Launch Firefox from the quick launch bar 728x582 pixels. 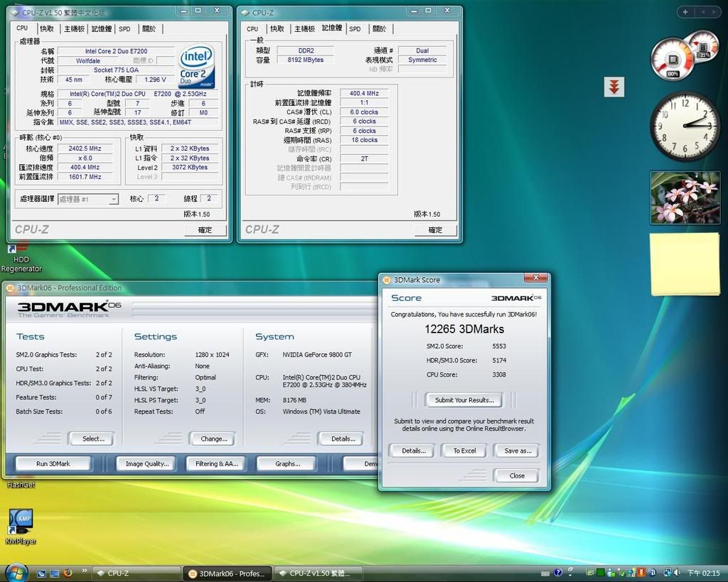(68, 573)
